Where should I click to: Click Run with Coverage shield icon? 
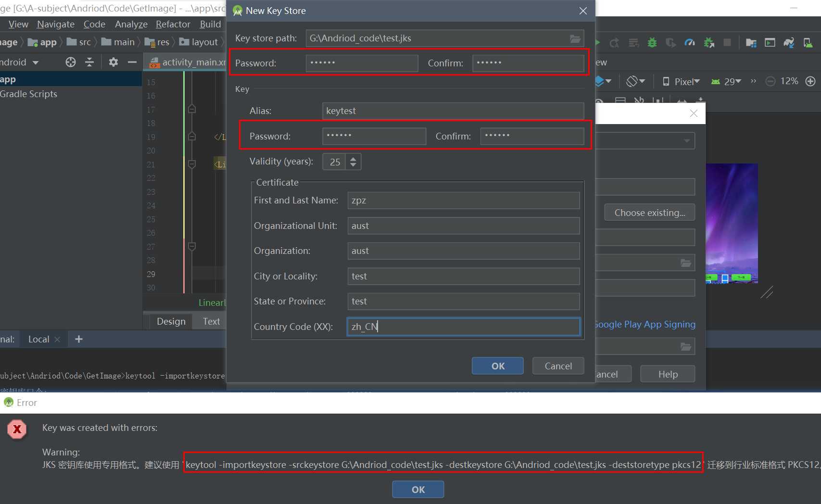670,43
